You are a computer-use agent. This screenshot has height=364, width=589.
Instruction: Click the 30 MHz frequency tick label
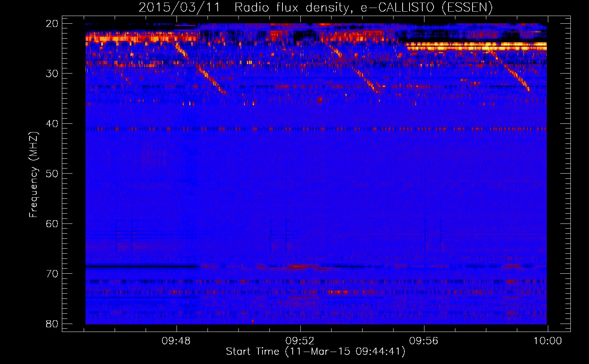pos(52,74)
